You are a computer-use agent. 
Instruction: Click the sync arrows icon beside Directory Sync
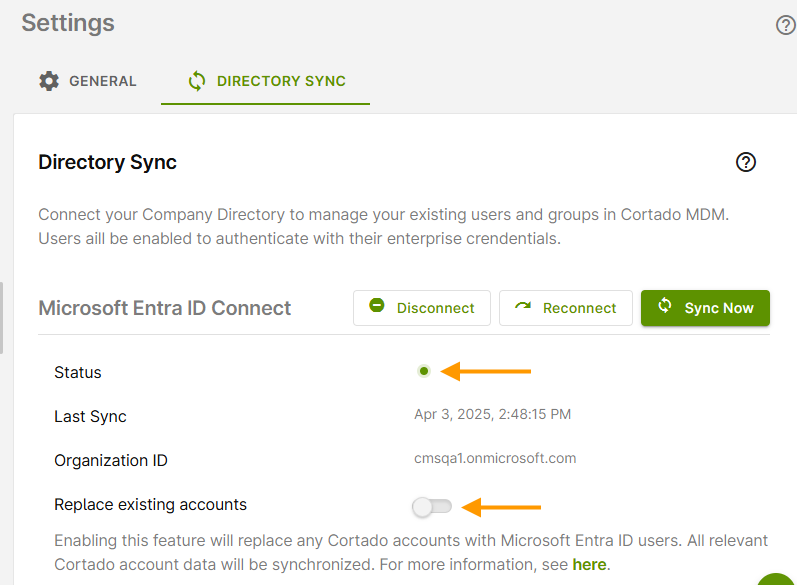tap(197, 81)
